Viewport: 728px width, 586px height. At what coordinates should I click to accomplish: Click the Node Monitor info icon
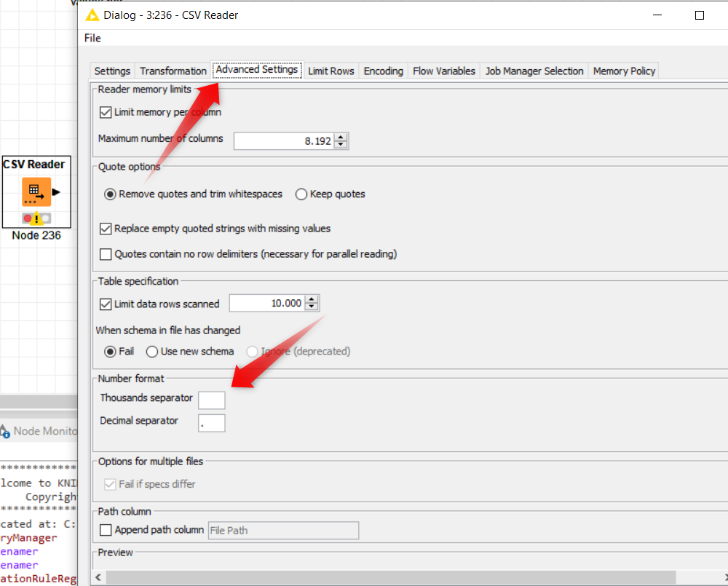click(x=6, y=431)
